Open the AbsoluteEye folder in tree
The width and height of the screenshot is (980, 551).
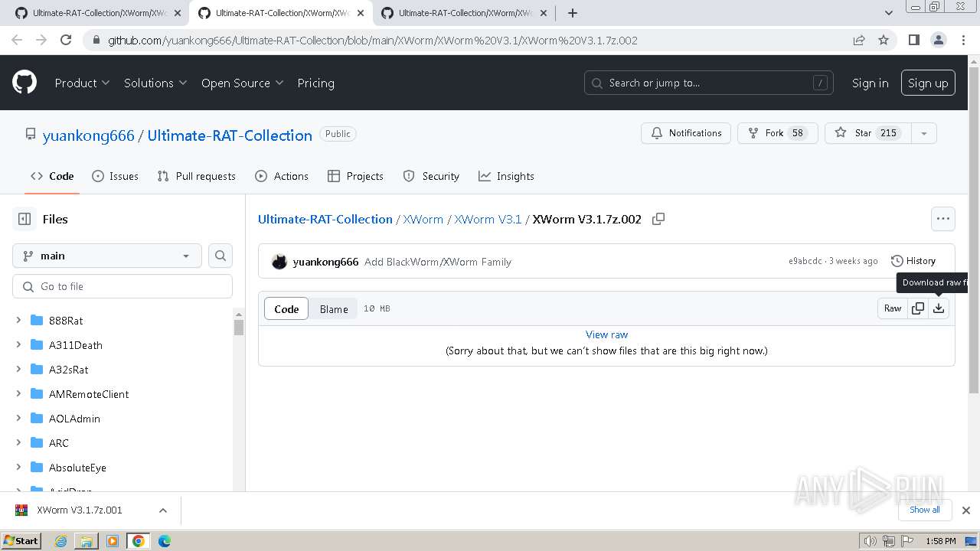(77, 468)
